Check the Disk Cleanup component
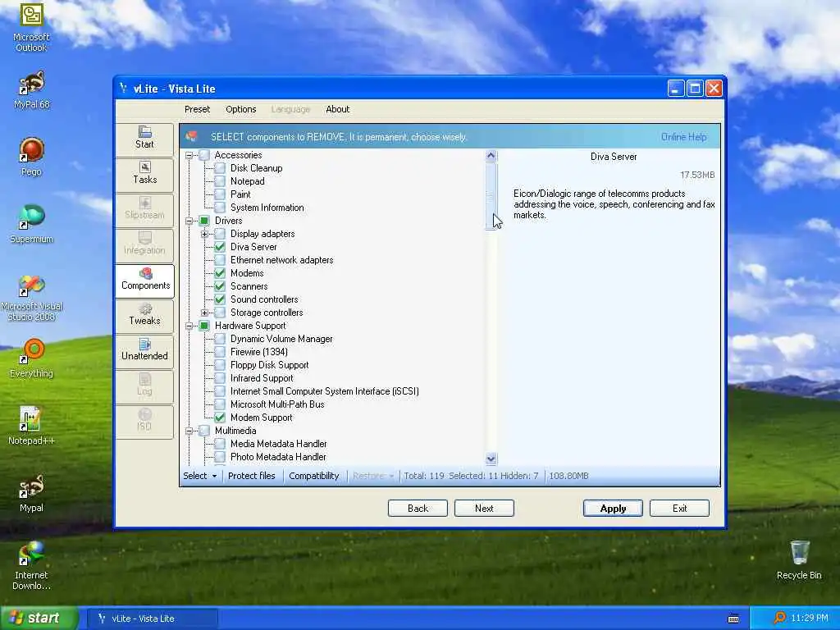Image resolution: width=840 pixels, height=630 pixels. 220,168
